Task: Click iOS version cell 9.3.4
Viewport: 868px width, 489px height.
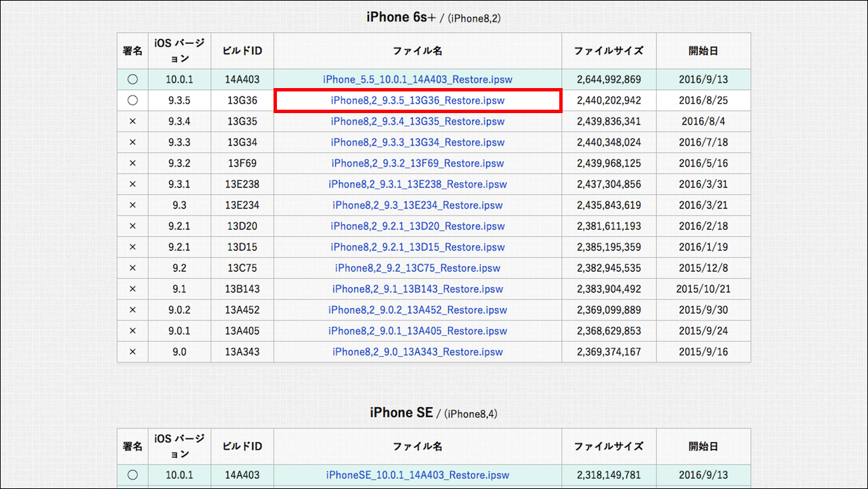Action: (x=179, y=121)
